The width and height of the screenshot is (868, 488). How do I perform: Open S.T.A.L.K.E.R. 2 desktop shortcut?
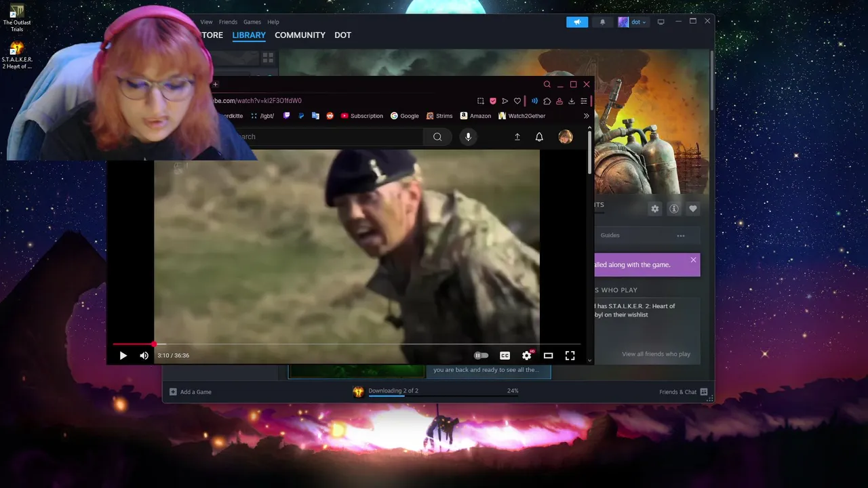(17, 56)
